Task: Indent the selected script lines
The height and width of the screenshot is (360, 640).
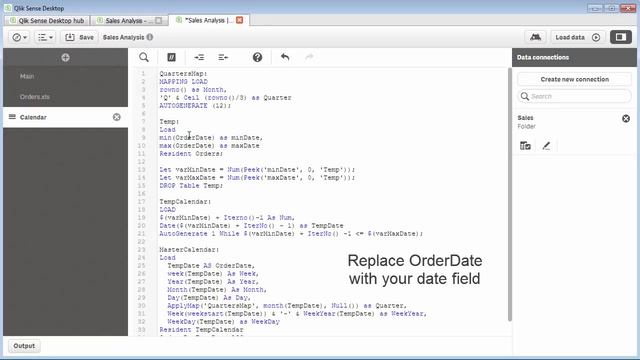Action: (199, 58)
